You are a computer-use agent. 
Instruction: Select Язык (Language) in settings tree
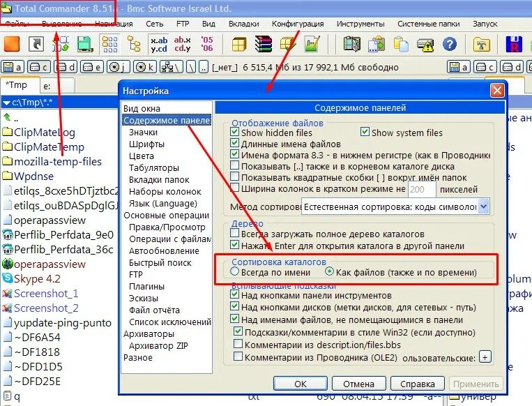pos(163,203)
